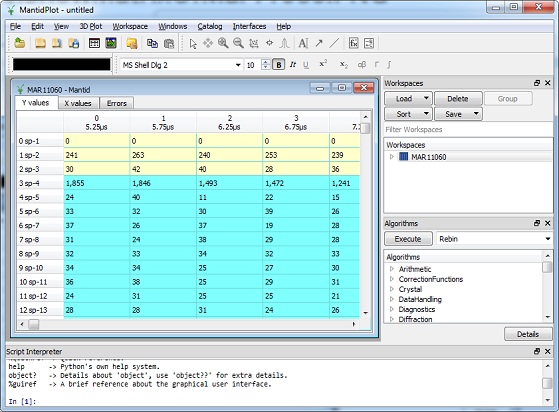This screenshot has height=412, width=559.
Task: Click the Save project icon with floppy disk
Action: click(x=74, y=43)
